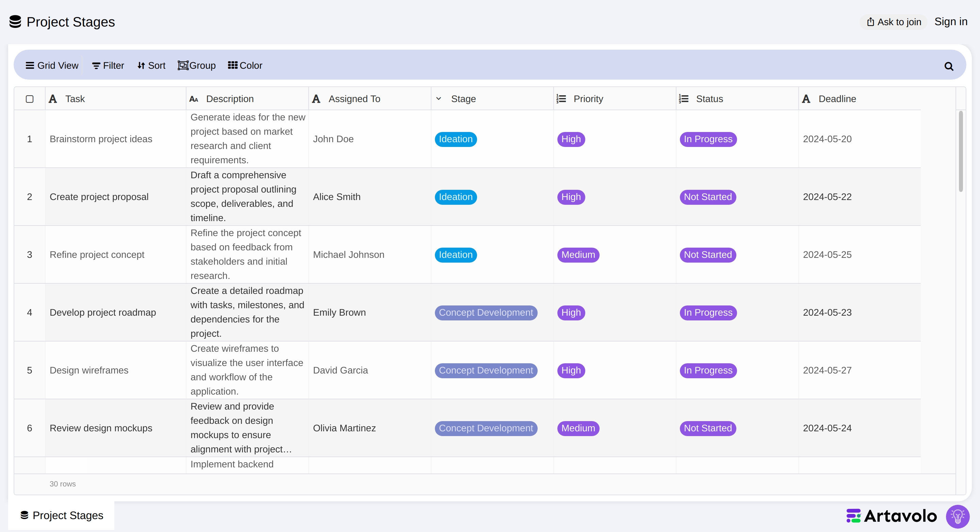
Task: Switch to the Project Stages bottom tab
Action: (x=62, y=515)
